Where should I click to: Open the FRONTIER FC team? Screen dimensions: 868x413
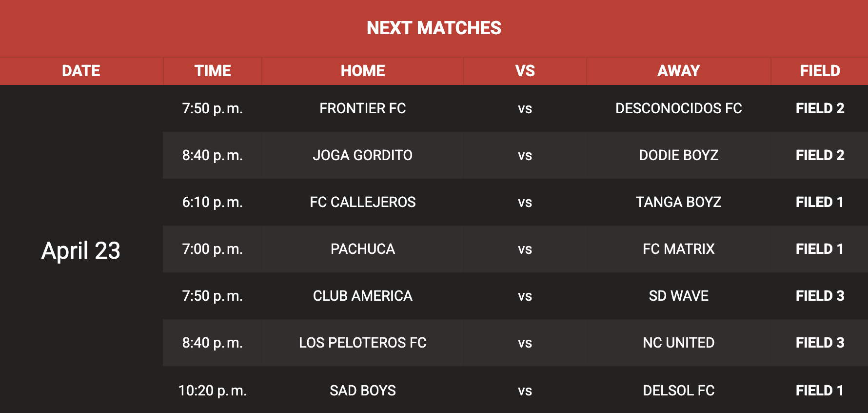pos(363,108)
